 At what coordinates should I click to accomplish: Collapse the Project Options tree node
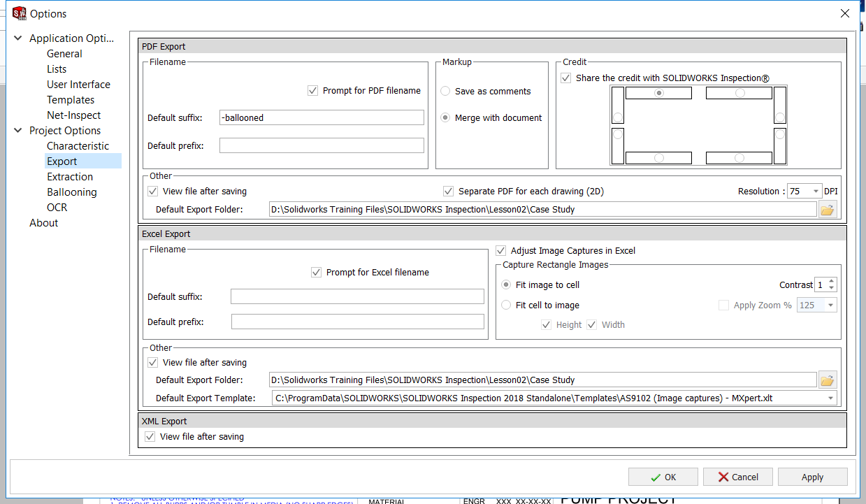point(18,131)
